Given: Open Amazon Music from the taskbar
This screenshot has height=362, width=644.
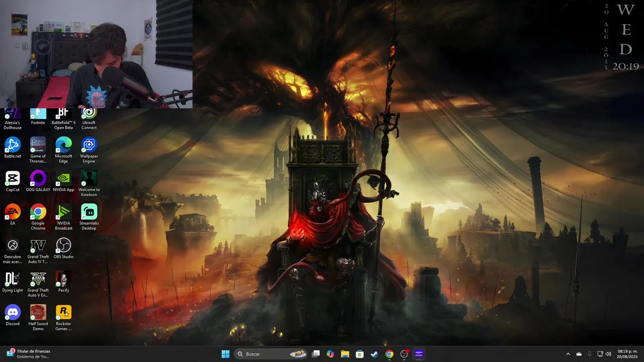Looking at the screenshot, I should (x=419, y=354).
